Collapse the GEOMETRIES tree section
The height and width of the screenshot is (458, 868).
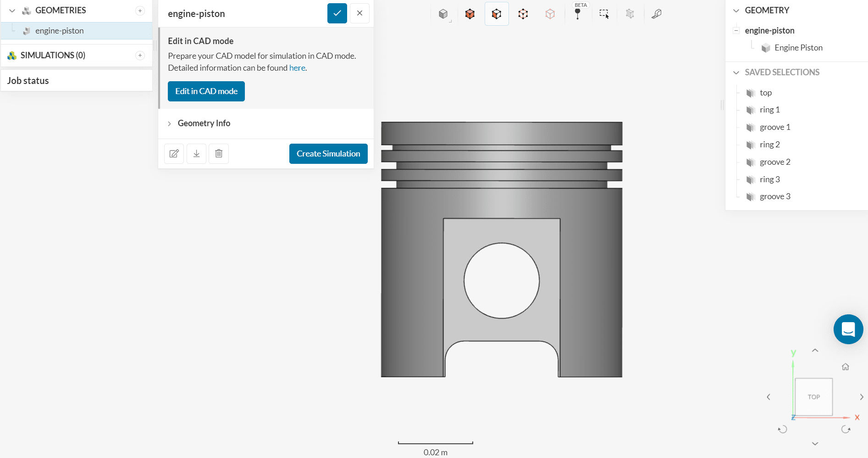tap(12, 11)
